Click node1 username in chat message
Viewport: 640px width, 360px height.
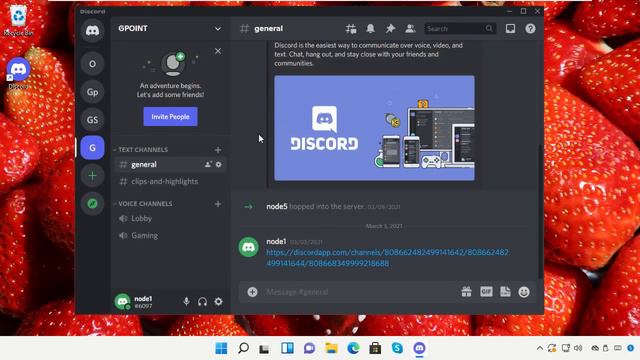tap(276, 242)
